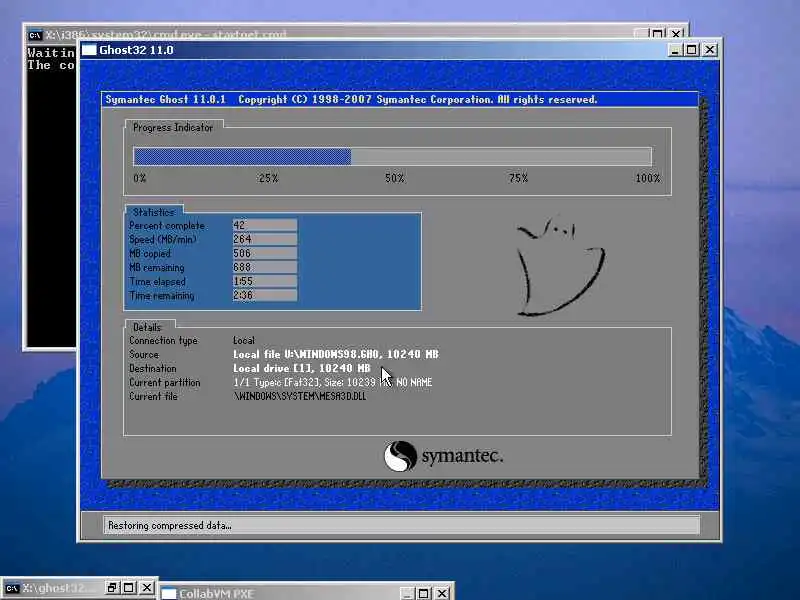Click the Source file WINDOWS98.GHO text

click(336, 354)
